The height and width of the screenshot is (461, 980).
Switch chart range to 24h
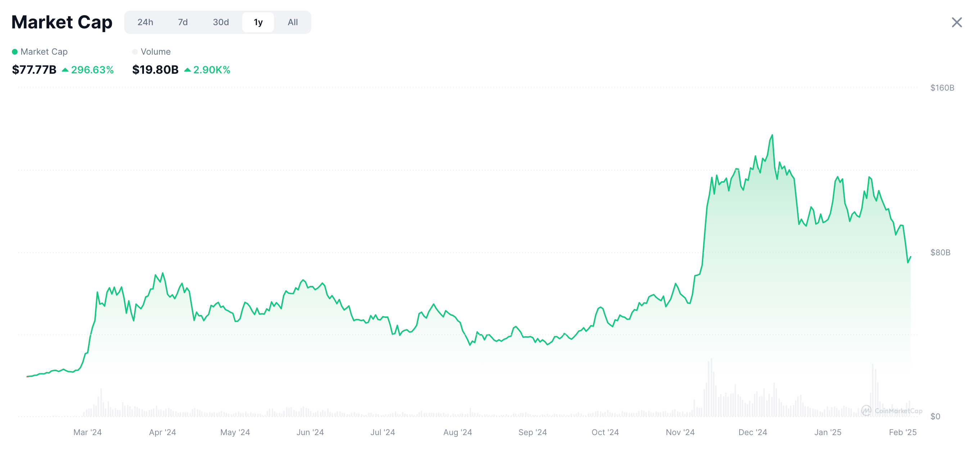coord(145,22)
